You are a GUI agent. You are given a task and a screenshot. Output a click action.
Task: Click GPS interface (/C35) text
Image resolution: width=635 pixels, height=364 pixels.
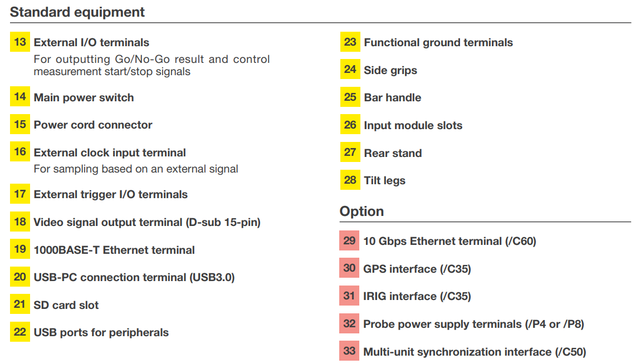tap(417, 269)
